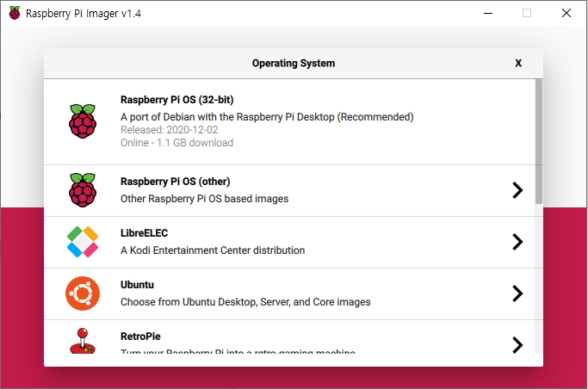Click the RetroPie joystick icon

[83, 341]
